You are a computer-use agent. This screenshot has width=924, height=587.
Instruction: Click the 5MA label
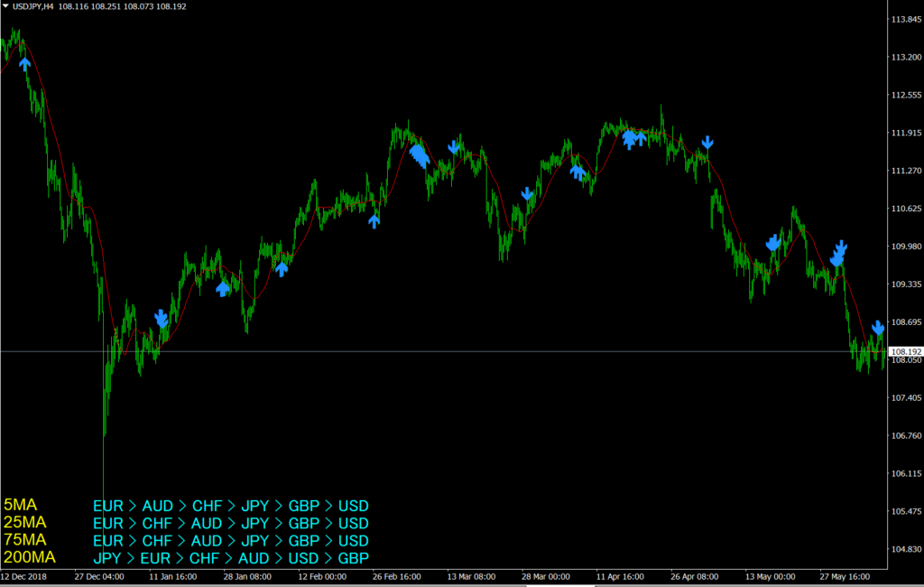(21, 506)
